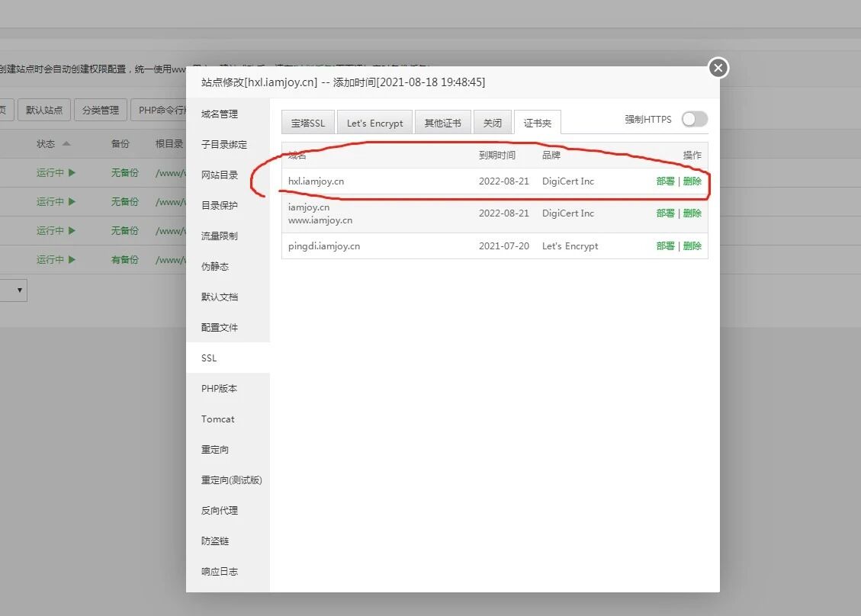The height and width of the screenshot is (616, 861).
Task: Toggle the 强制HTTPS switch
Action: [x=695, y=119]
